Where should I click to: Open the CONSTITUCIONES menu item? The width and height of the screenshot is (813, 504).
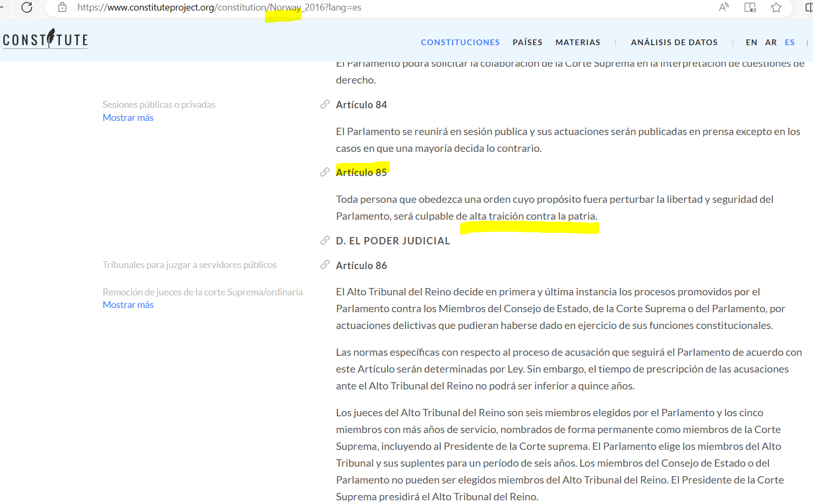point(460,42)
